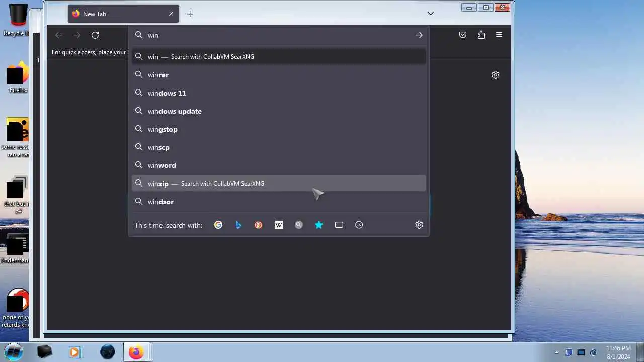Search this time with Bing
Screen dimensions: 644x362
pyautogui.click(x=238, y=225)
